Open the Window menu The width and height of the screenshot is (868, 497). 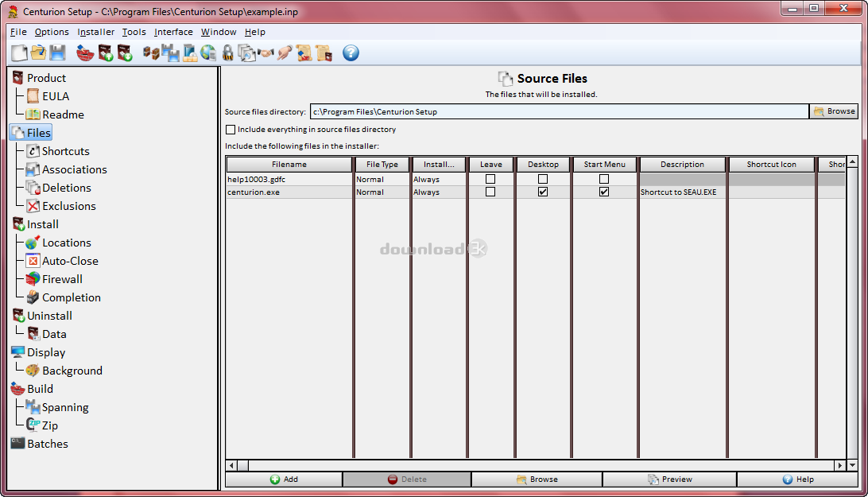(x=219, y=32)
